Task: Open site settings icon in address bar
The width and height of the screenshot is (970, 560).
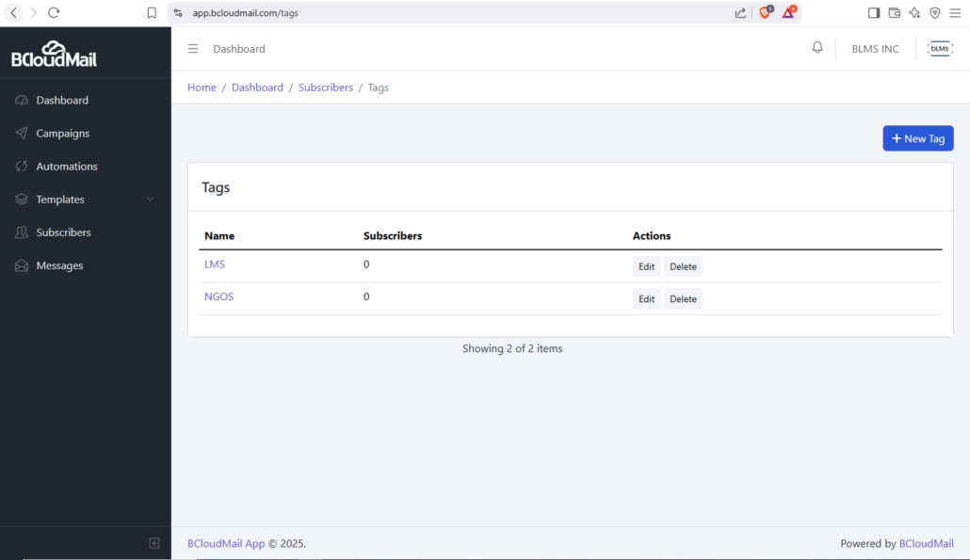Action: click(x=178, y=13)
